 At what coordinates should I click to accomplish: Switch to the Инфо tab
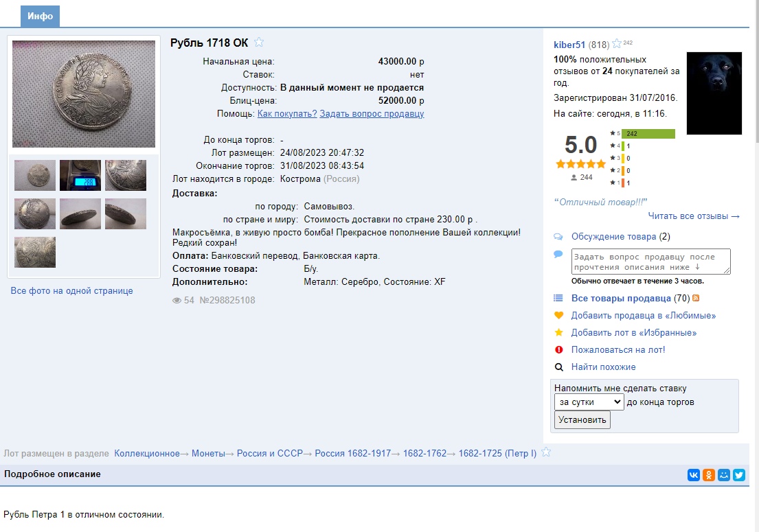[x=40, y=16]
